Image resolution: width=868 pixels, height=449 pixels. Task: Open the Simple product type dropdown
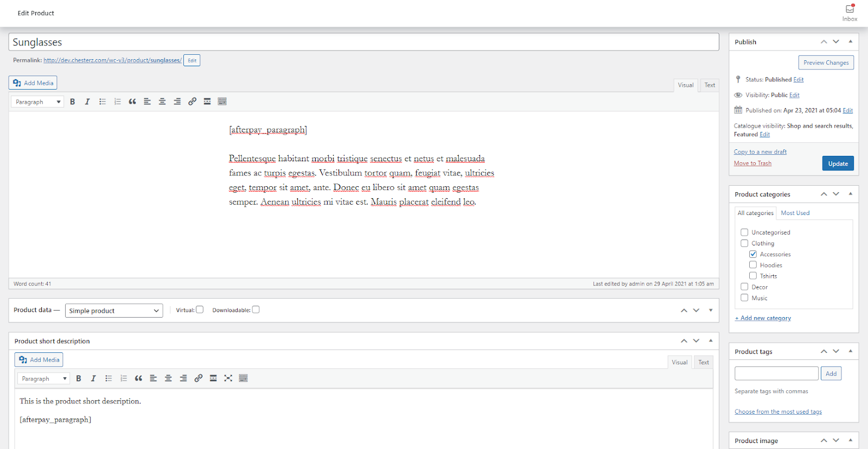114,311
